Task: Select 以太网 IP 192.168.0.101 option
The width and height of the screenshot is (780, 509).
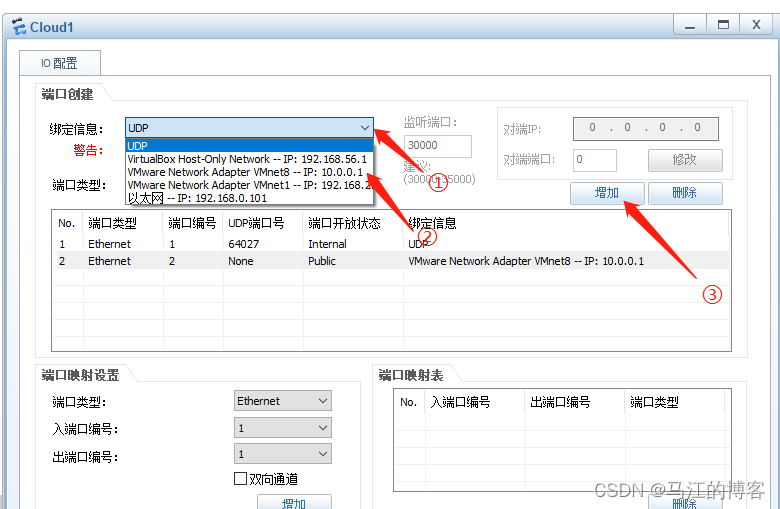Action: 249,198
